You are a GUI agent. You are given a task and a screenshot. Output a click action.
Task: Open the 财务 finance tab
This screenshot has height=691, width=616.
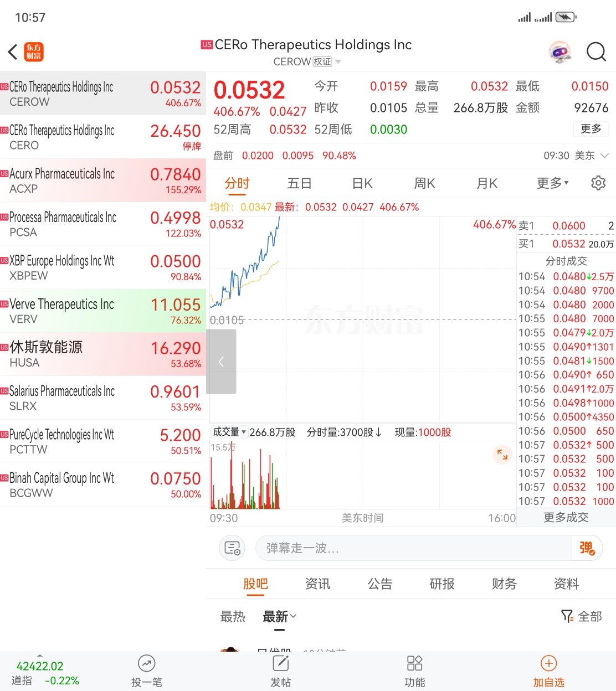point(504,584)
